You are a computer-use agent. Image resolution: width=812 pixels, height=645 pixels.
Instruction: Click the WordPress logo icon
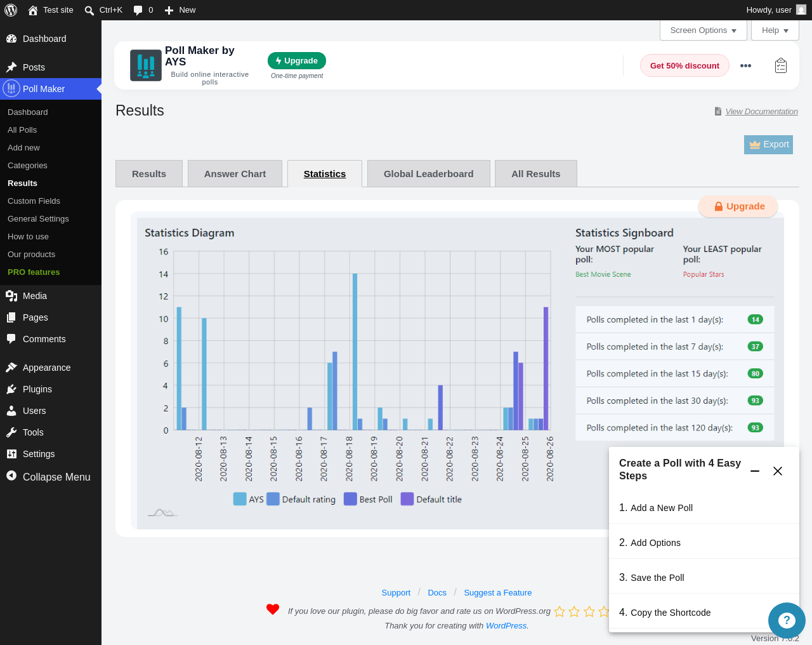pos(11,10)
